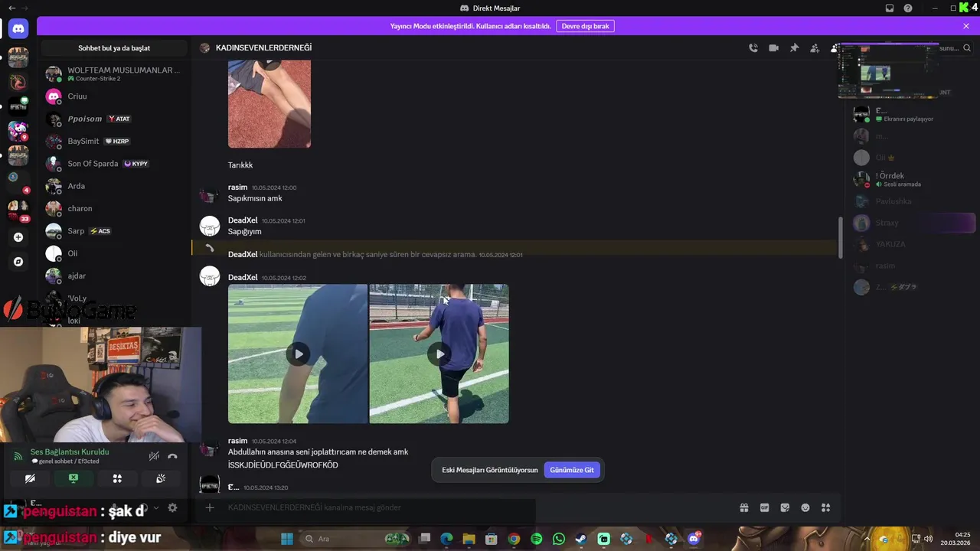
Task: Open volume control in system tray
Action: point(928,539)
